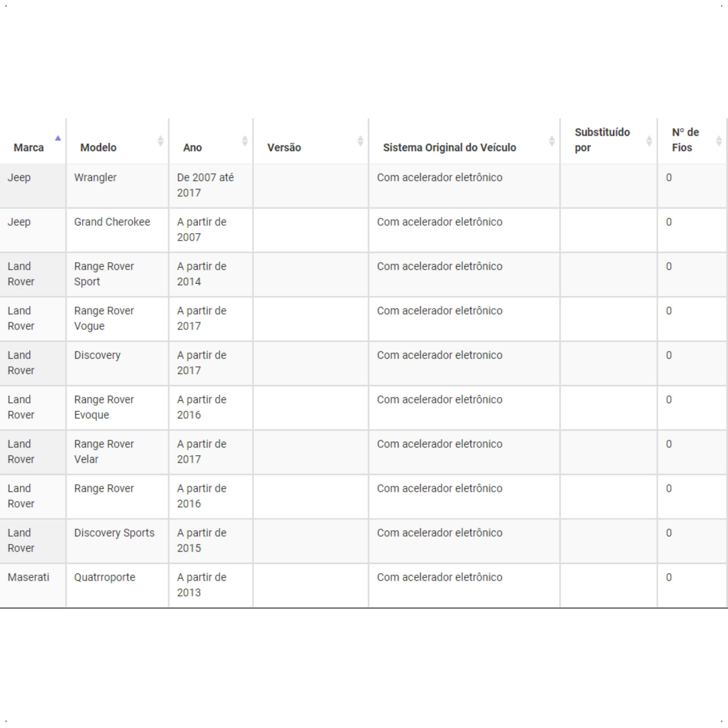Click the Range Rover Vogue cell
This screenshot has height=728, width=728.
point(118,319)
